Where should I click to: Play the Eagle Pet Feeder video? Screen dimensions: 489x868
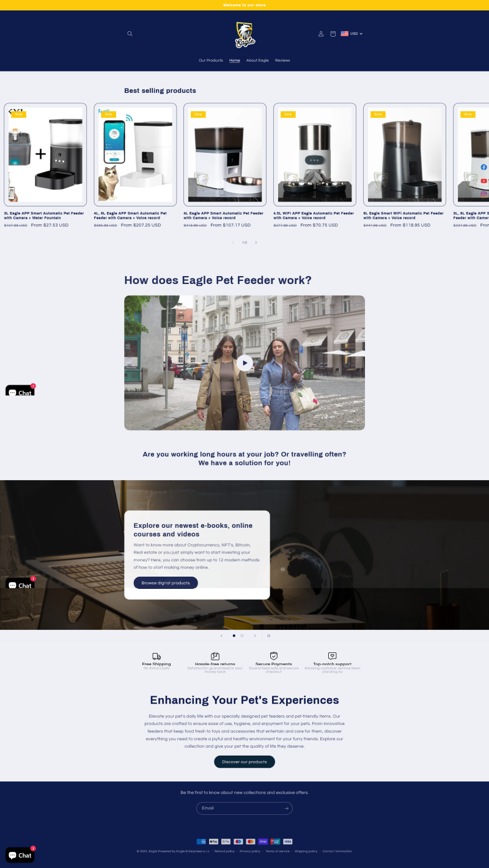[x=244, y=363]
